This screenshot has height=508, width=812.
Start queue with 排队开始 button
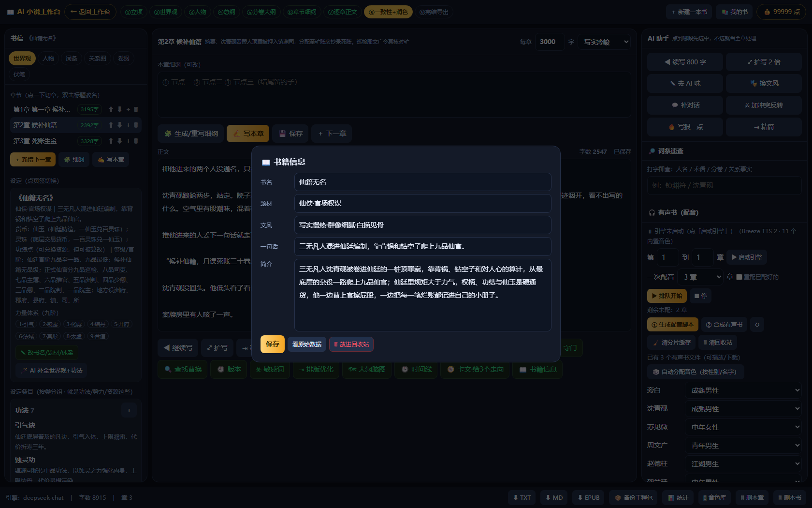(667, 296)
